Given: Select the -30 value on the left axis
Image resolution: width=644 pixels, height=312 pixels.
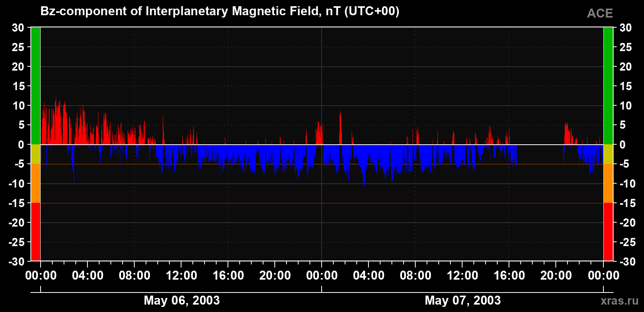Looking at the screenshot, I should click(x=16, y=262).
